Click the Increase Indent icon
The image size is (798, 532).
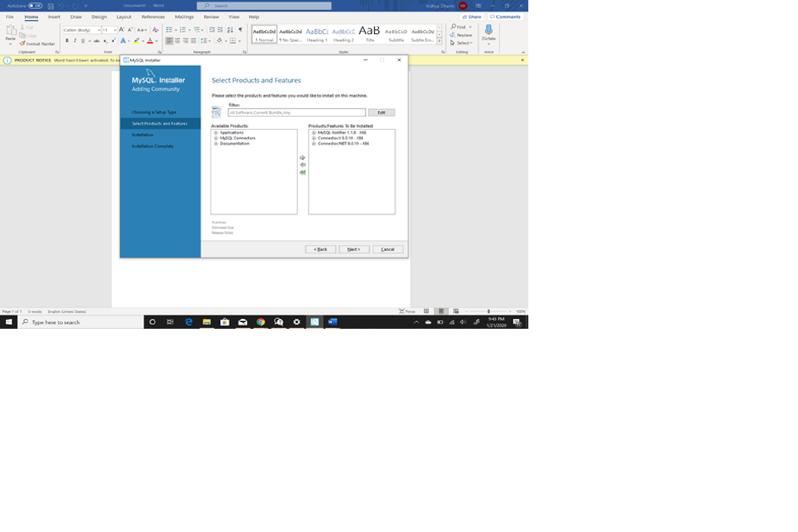(220, 30)
